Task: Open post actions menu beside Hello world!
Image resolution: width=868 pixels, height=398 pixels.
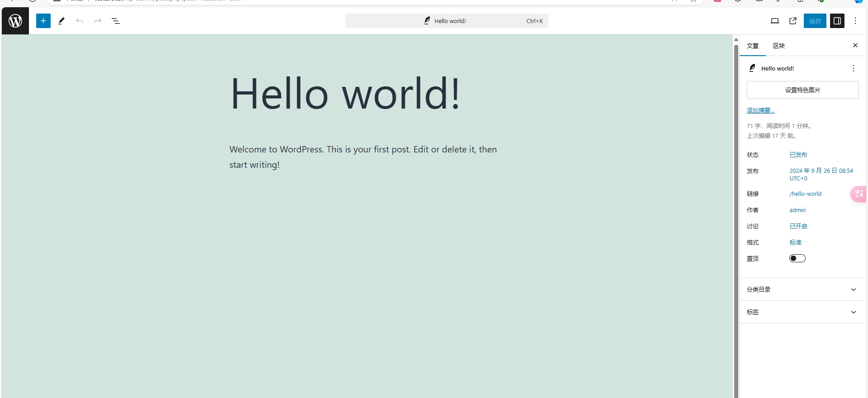Action: [854, 68]
